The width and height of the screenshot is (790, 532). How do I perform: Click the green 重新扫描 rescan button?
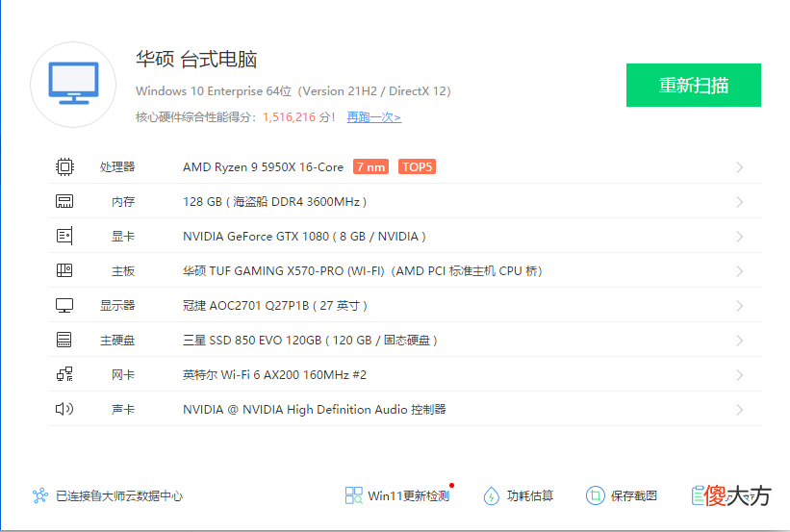pos(694,86)
